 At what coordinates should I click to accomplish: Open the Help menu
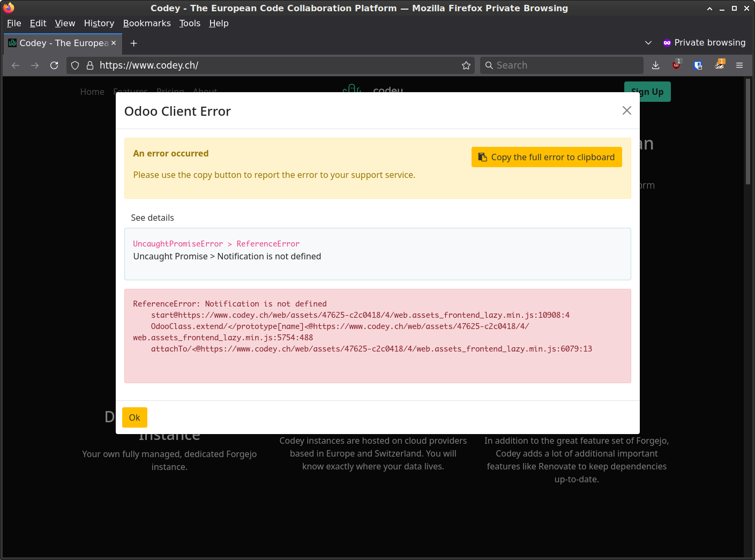pyautogui.click(x=219, y=23)
